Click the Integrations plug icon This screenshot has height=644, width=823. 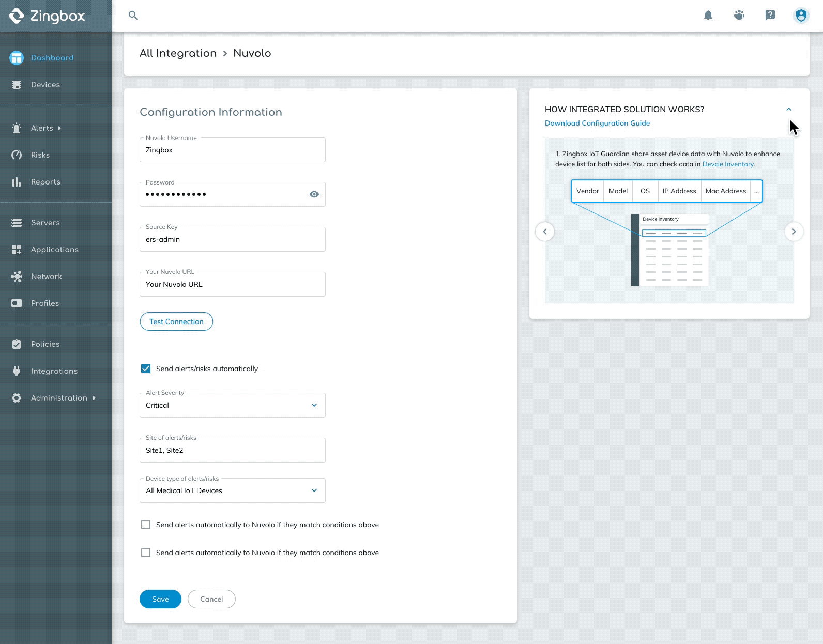tap(17, 371)
